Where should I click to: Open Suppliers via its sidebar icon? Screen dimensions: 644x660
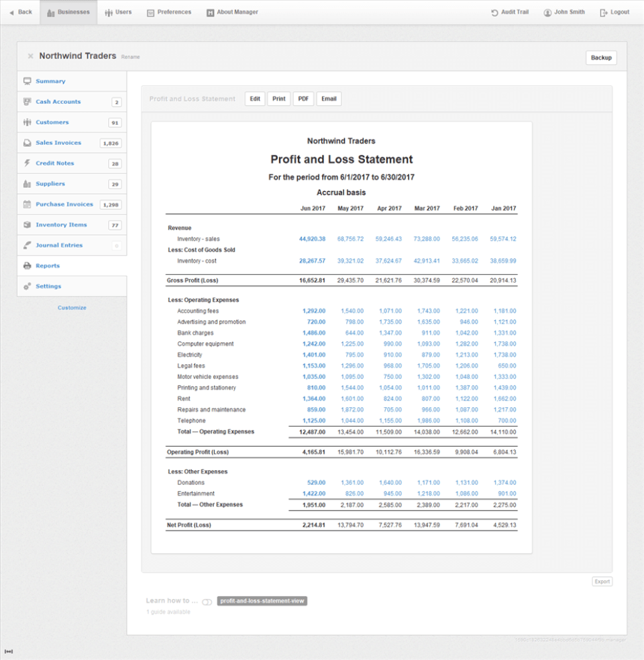(26, 183)
